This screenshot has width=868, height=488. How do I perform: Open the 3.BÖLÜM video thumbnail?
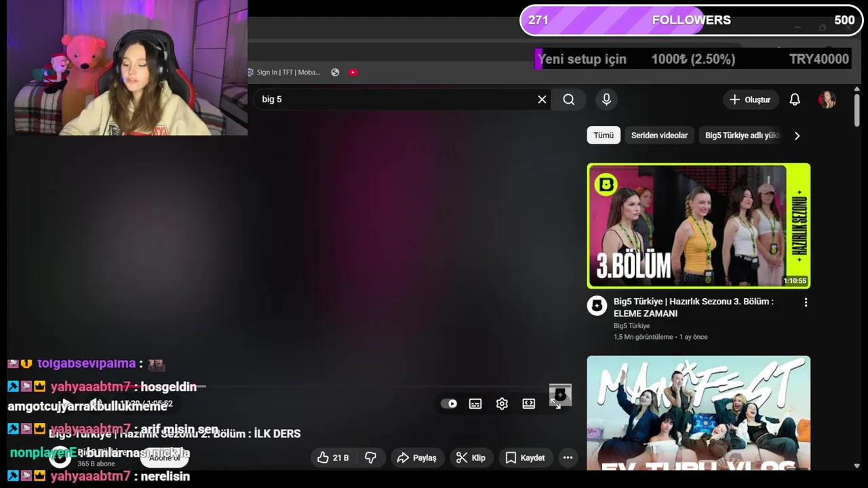click(698, 226)
